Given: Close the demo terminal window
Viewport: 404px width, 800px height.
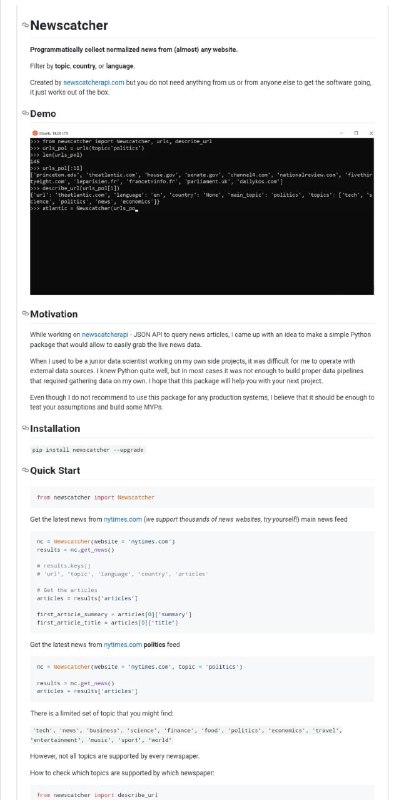Looking at the screenshot, I should click(x=371, y=133).
